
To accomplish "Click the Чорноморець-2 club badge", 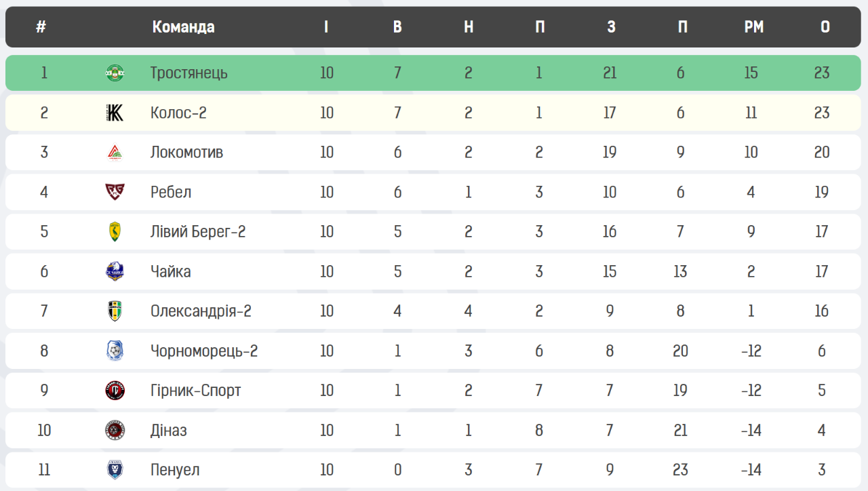I will (115, 351).
